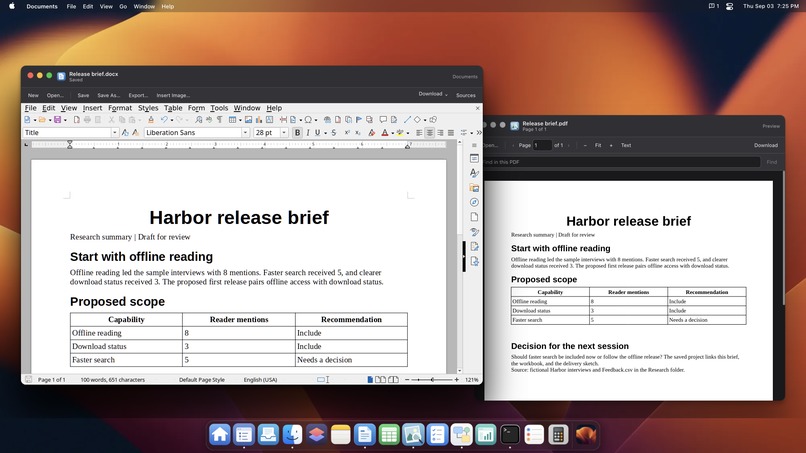Open the Tools menu in Writer
The image size is (806, 453).
tap(219, 108)
